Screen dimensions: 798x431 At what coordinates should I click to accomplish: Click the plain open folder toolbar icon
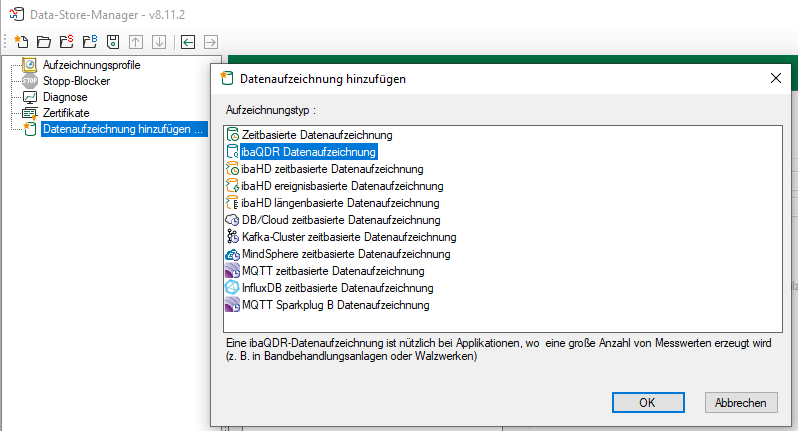(x=44, y=42)
